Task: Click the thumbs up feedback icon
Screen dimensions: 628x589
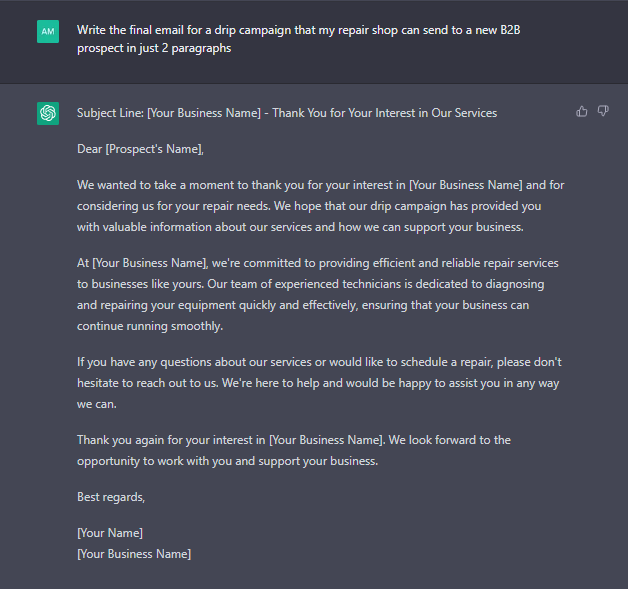Action: tap(582, 111)
